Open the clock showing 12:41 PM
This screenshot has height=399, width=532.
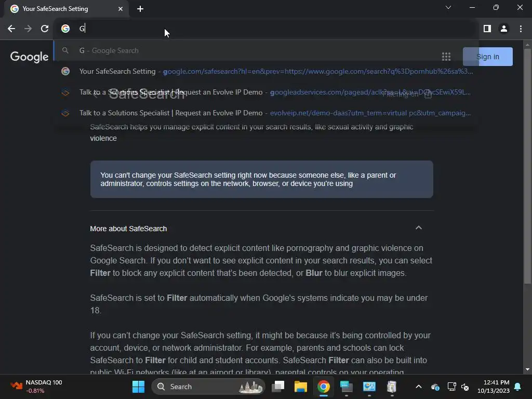tap(494, 387)
